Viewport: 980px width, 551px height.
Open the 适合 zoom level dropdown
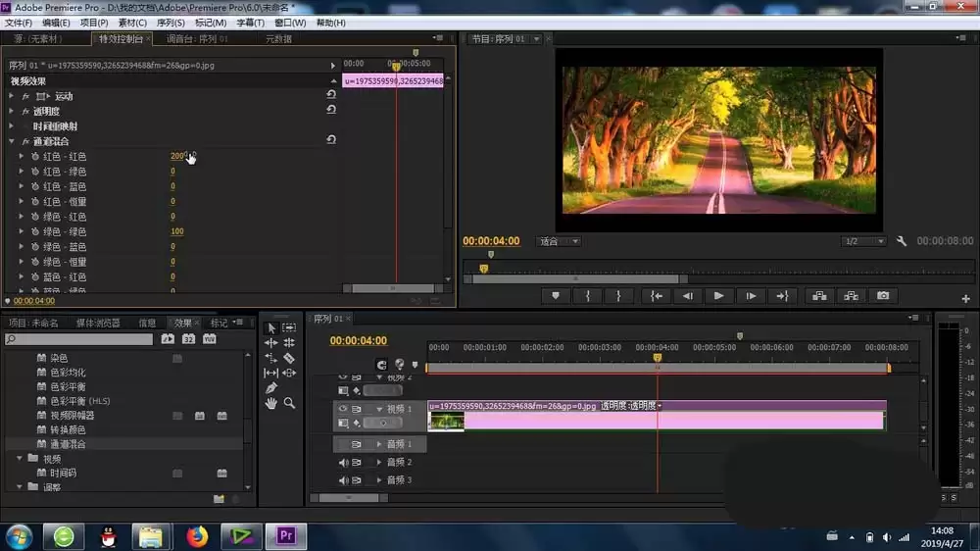point(560,241)
